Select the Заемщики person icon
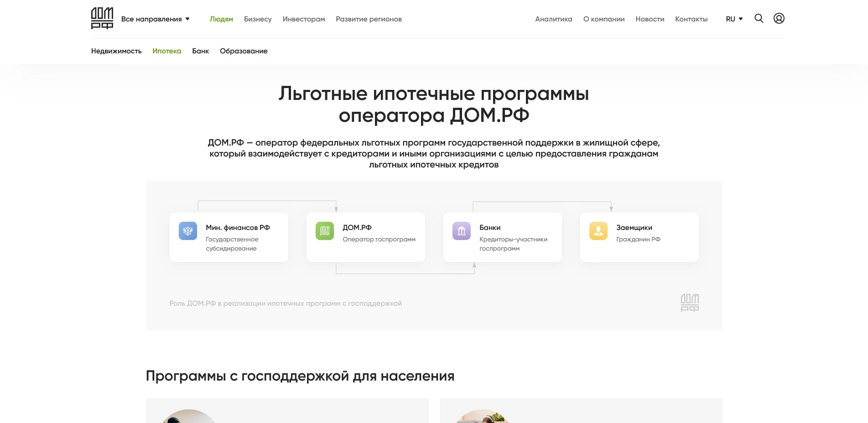This screenshot has width=868, height=423. point(598,231)
